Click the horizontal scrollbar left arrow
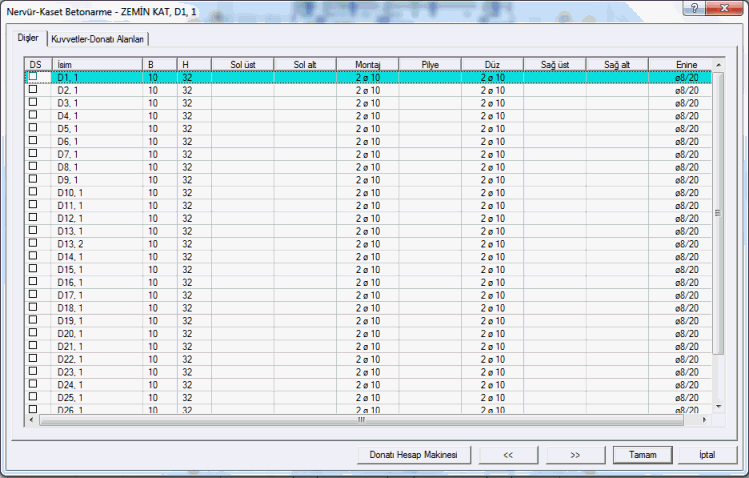Screen dimensions: 749x478 pyautogui.click(x=32, y=420)
